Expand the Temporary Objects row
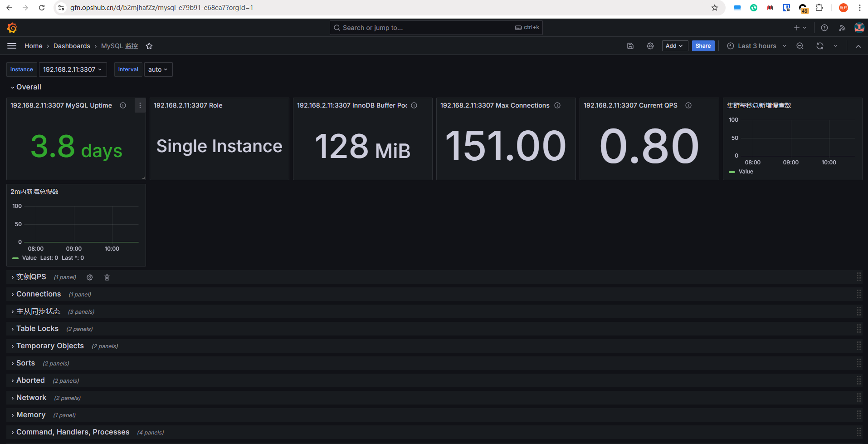This screenshot has height=444, width=868. click(47, 346)
